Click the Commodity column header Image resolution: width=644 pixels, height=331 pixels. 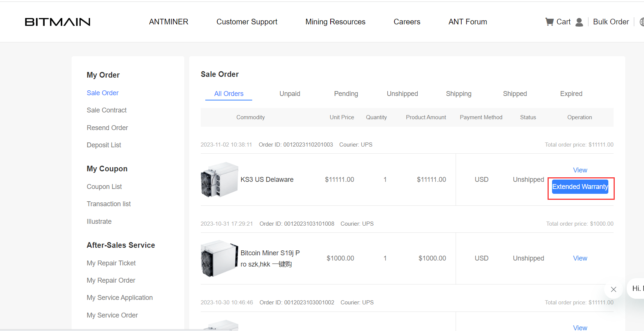coord(251,117)
